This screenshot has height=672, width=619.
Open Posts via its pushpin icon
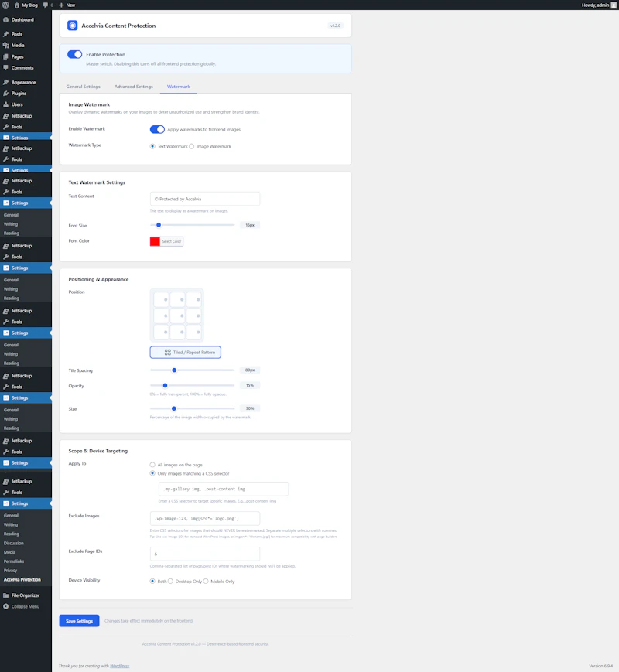click(x=6, y=34)
